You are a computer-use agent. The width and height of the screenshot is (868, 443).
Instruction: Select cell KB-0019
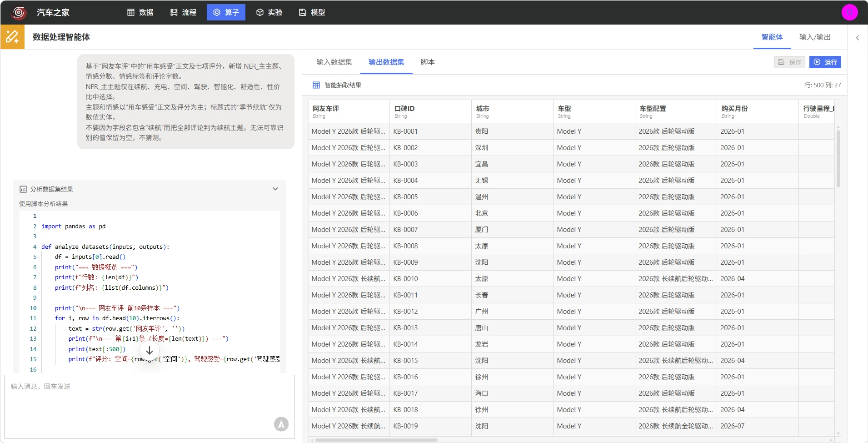click(430, 426)
